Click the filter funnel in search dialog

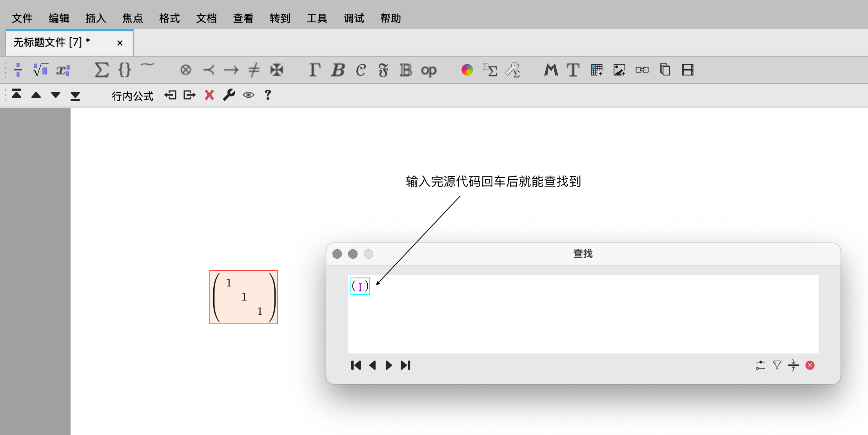coord(777,365)
